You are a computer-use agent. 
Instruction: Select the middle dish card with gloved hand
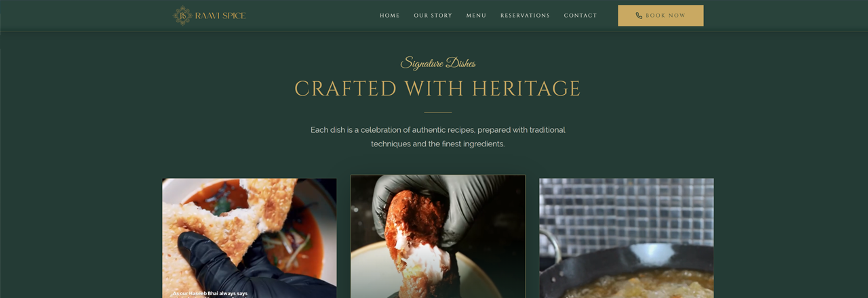[x=438, y=236]
